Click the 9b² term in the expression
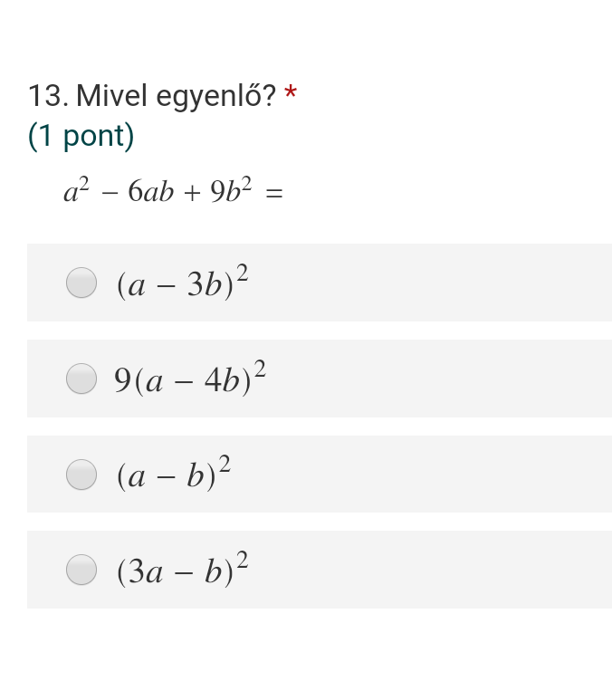612x700 pixels. 231,190
